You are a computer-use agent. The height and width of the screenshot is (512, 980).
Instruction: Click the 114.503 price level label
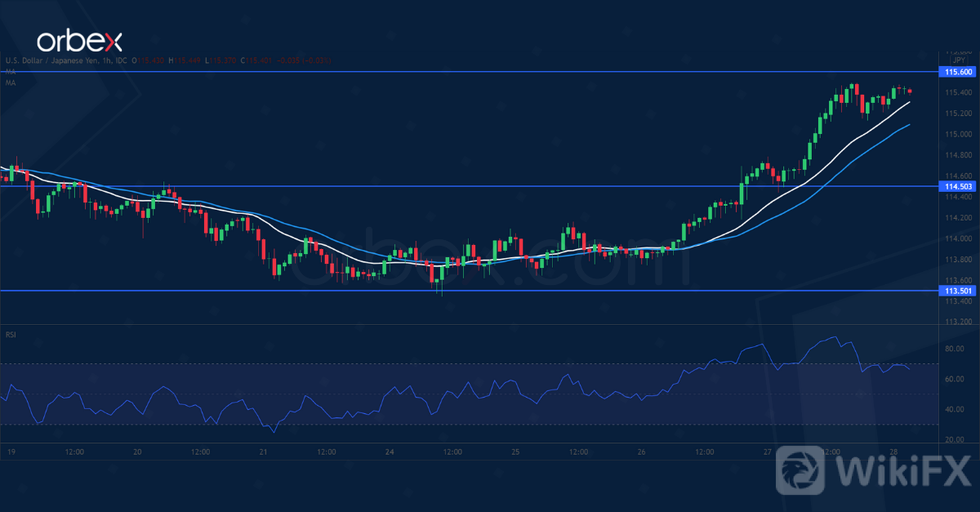(958, 186)
